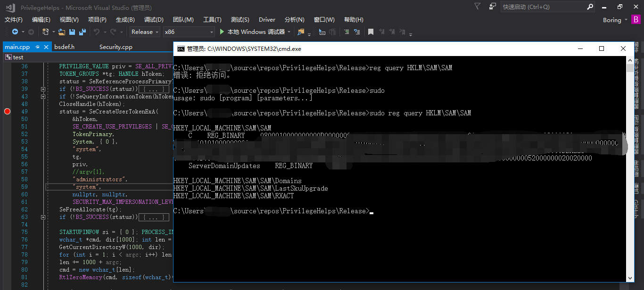Click 'SeFreeAllocate(tg);' on line 62

point(91,209)
